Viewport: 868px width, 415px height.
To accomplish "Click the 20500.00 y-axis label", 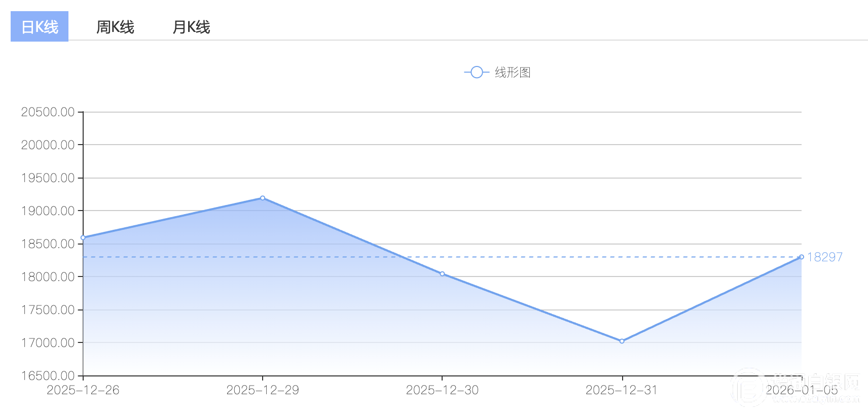I will (48, 112).
